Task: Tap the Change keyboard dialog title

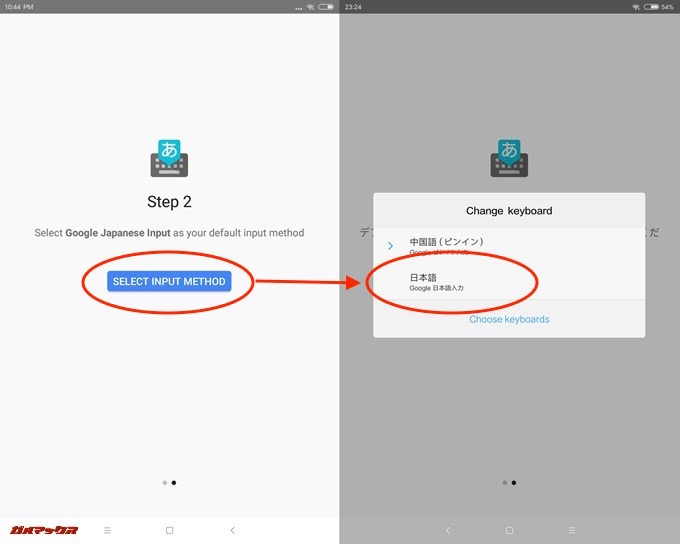Action: pyautogui.click(x=509, y=211)
